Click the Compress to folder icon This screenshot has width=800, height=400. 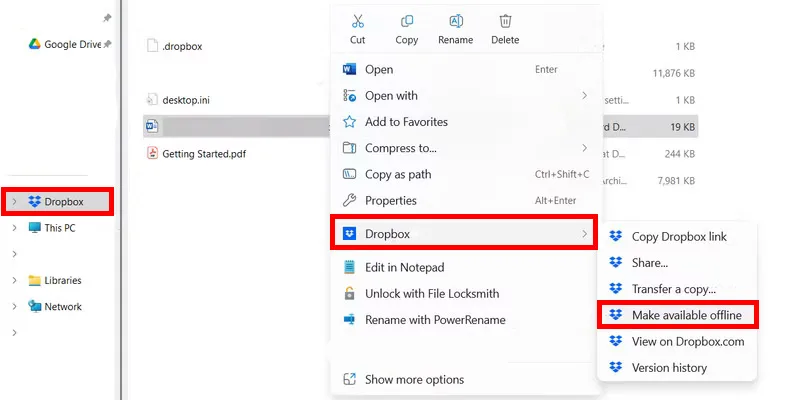click(x=349, y=148)
